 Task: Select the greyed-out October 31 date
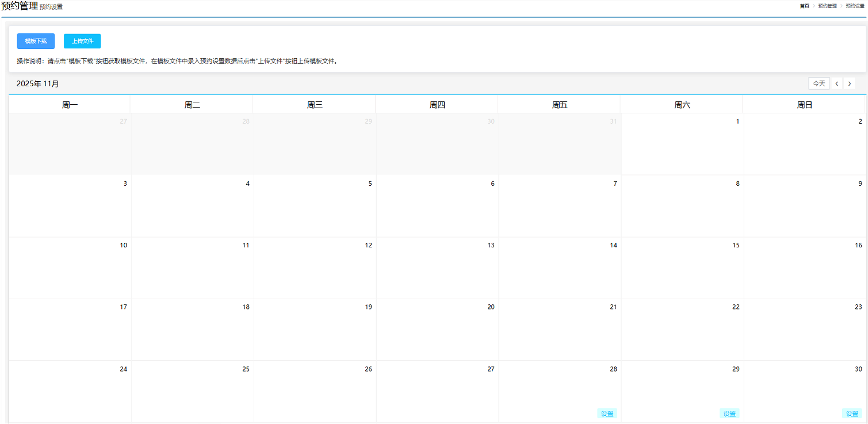614,121
